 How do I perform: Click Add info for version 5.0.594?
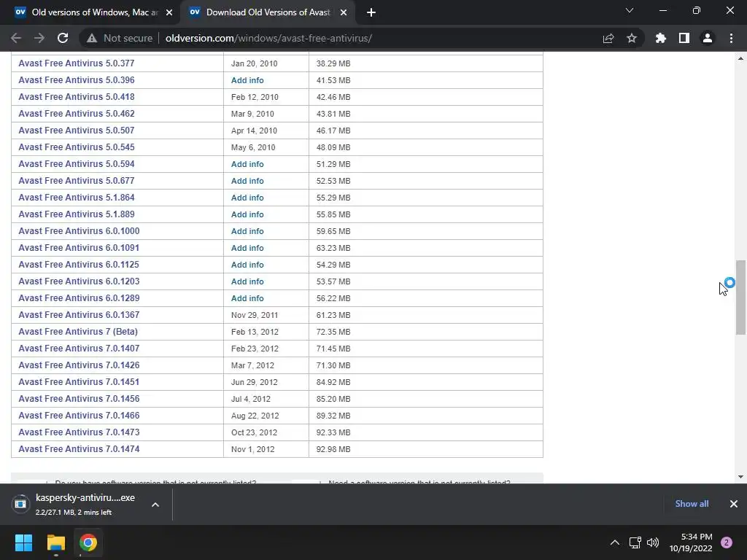coord(247,164)
